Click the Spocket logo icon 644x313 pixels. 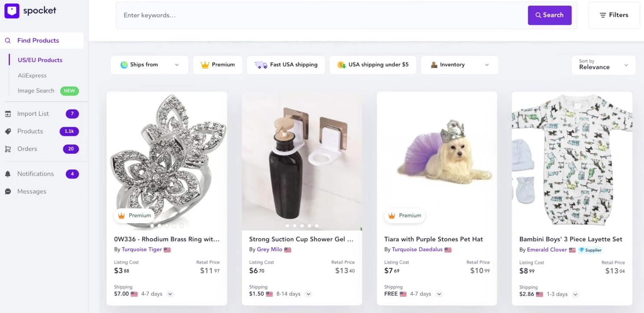tap(12, 11)
